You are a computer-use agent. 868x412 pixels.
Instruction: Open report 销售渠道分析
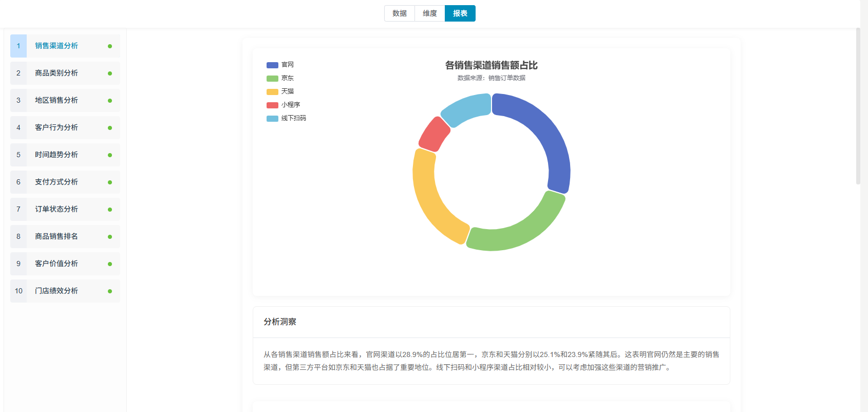(65, 46)
